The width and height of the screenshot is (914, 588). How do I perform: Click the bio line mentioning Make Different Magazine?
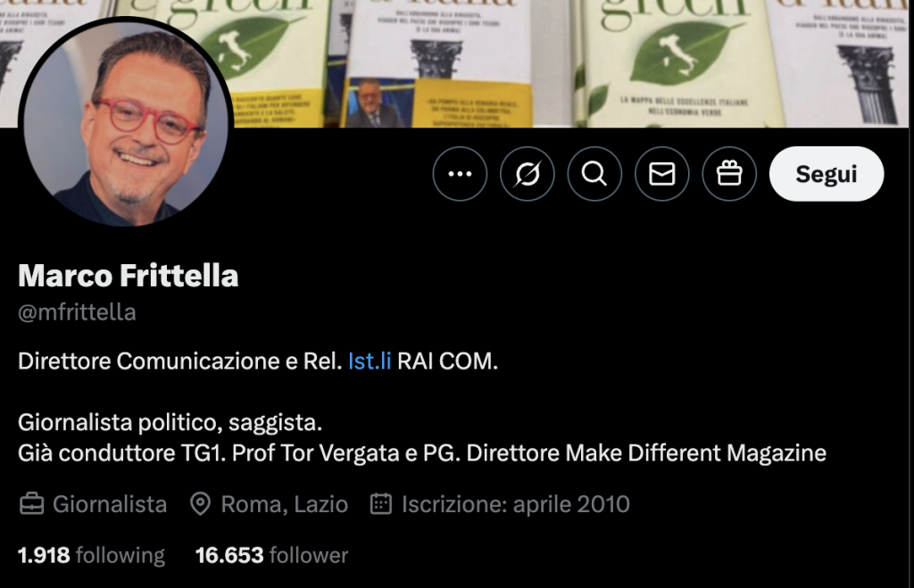coord(422,452)
